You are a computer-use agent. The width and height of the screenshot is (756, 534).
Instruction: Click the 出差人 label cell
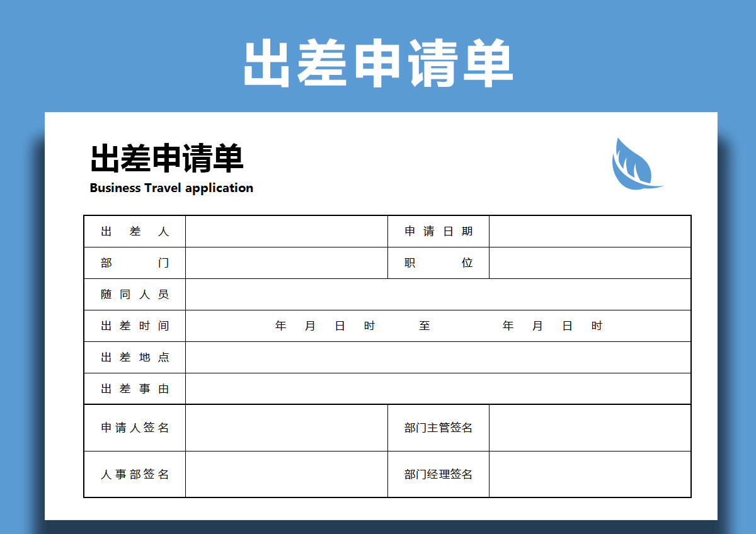click(x=135, y=232)
